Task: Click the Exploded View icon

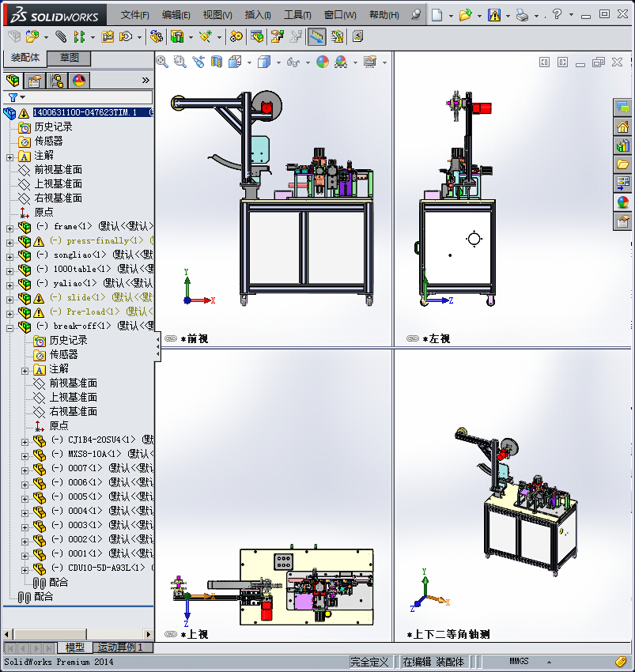Action: coord(278,36)
